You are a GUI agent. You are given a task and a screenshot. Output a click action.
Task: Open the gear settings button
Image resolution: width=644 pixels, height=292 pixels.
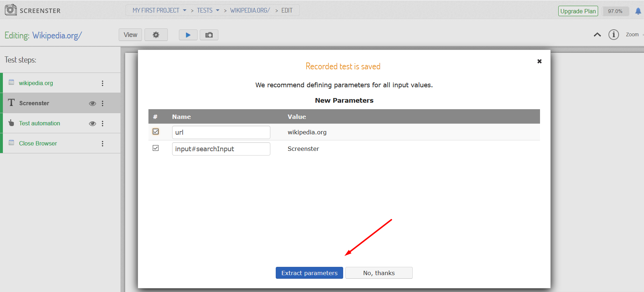click(x=156, y=35)
